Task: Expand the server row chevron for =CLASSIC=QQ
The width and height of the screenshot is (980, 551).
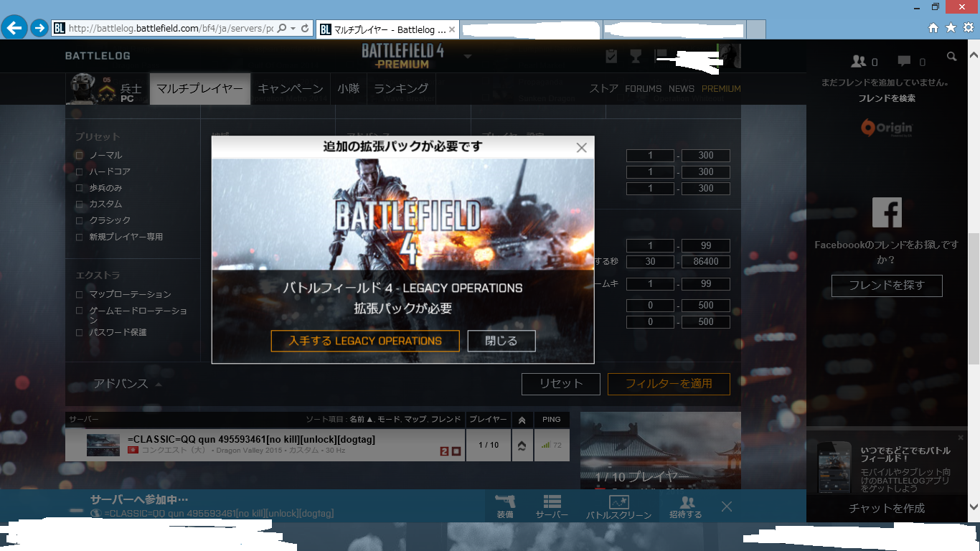Action: click(x=522, y=446)
